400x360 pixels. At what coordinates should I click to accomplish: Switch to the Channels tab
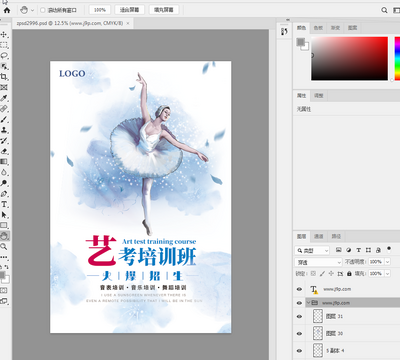pyautogui.click(x=319, y=236)
